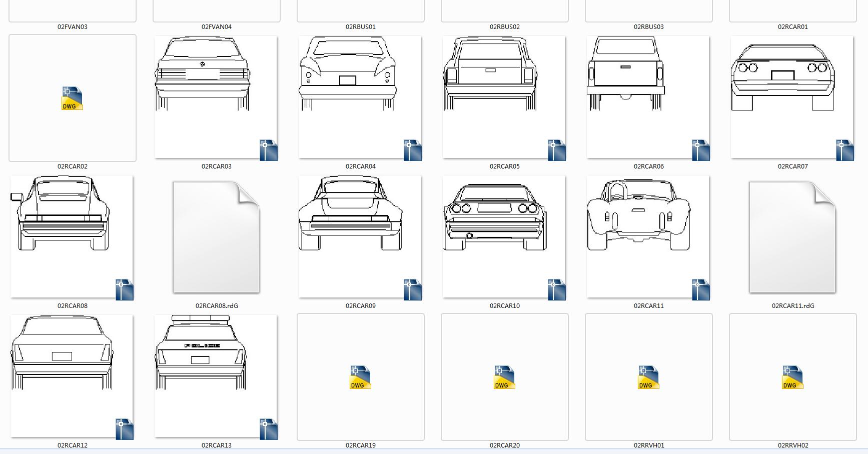Click the 02RCAR03 car rear drawing thumbnail
The width and height of the screenshot is (868, 454).
point(216,97)
